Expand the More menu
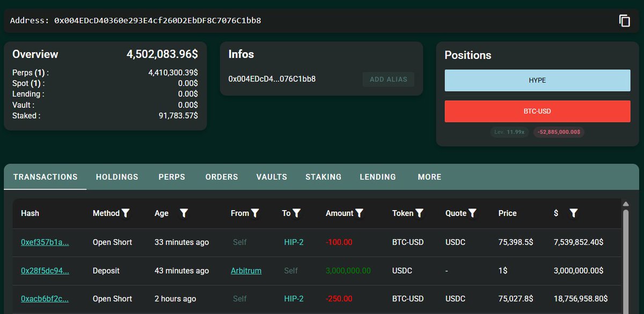This screenshot has height=314, width=644. click(429, 177)
